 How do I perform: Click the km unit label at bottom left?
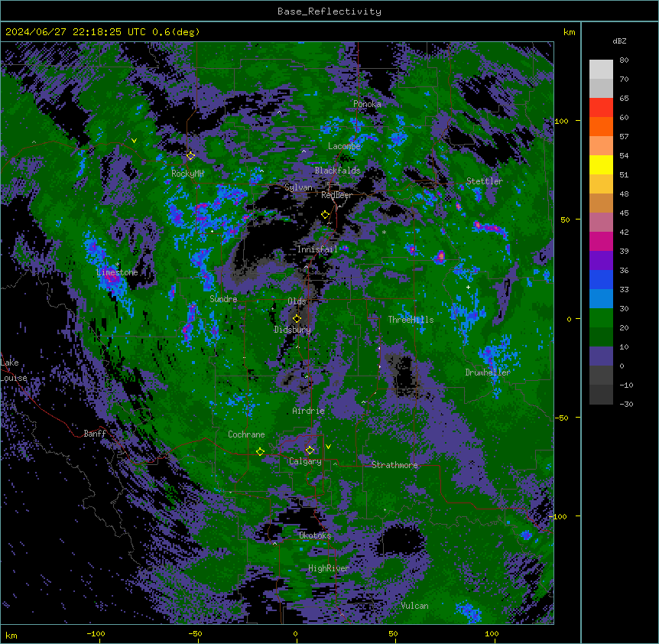(11, 636)
